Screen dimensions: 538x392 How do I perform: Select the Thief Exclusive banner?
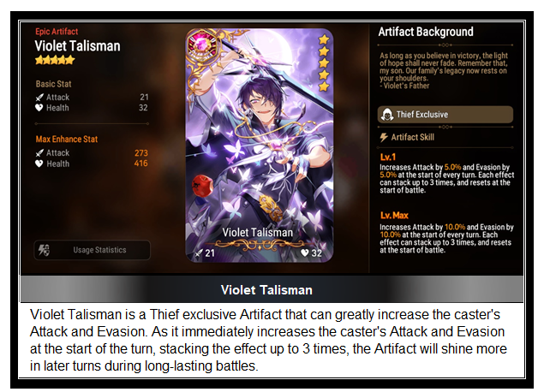445,115
